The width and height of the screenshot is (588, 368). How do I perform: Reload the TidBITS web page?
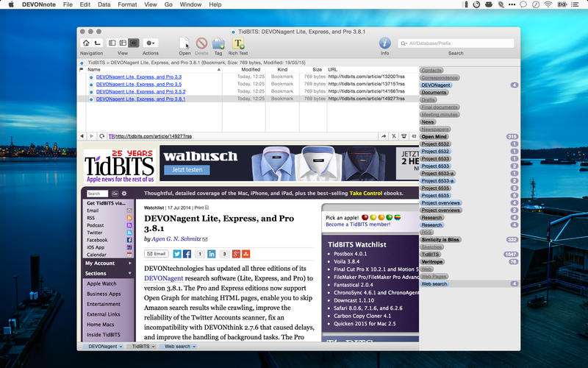click(101, 136)
